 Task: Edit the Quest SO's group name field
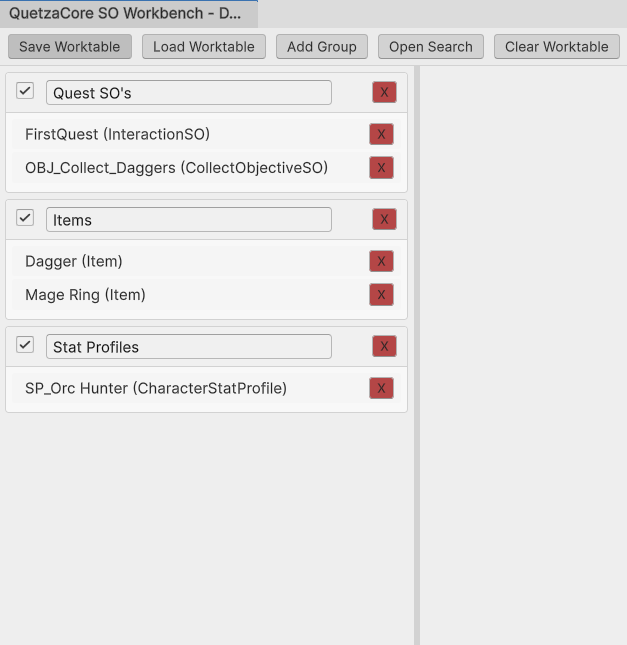point(188,93)
